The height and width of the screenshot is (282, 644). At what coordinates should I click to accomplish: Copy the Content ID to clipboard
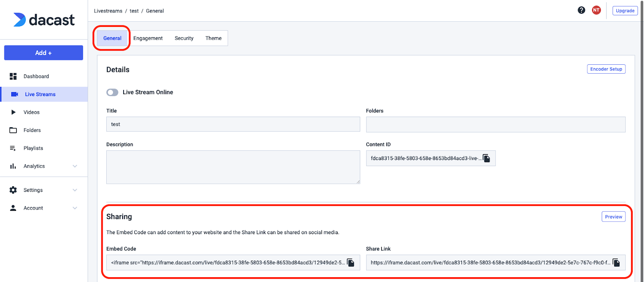click(x=486, y=158)
